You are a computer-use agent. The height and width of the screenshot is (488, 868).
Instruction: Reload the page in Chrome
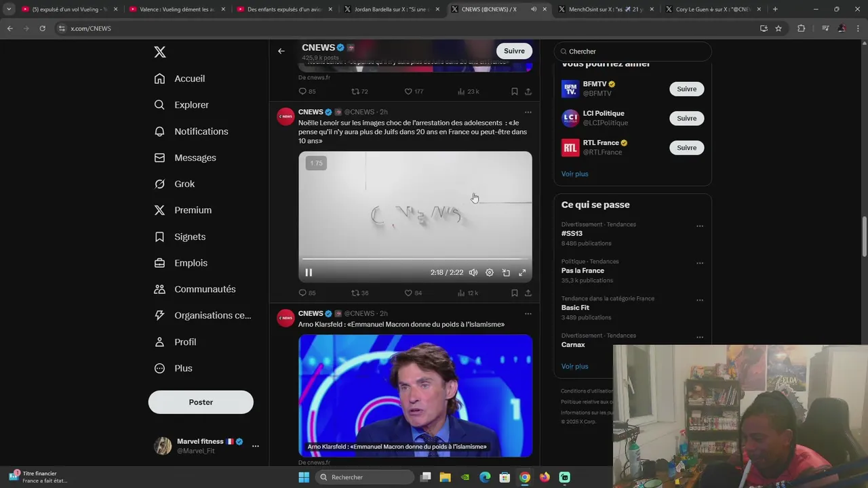[x=42, y=28]
